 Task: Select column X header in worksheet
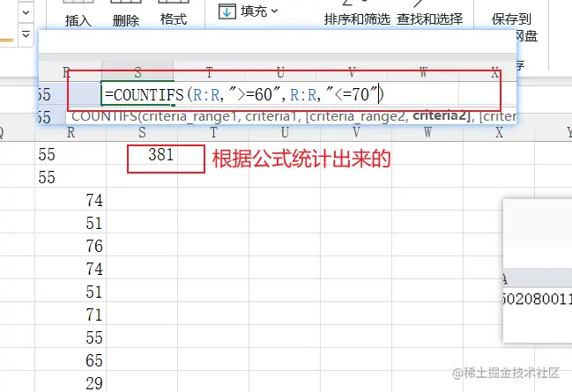pos(499,132)
